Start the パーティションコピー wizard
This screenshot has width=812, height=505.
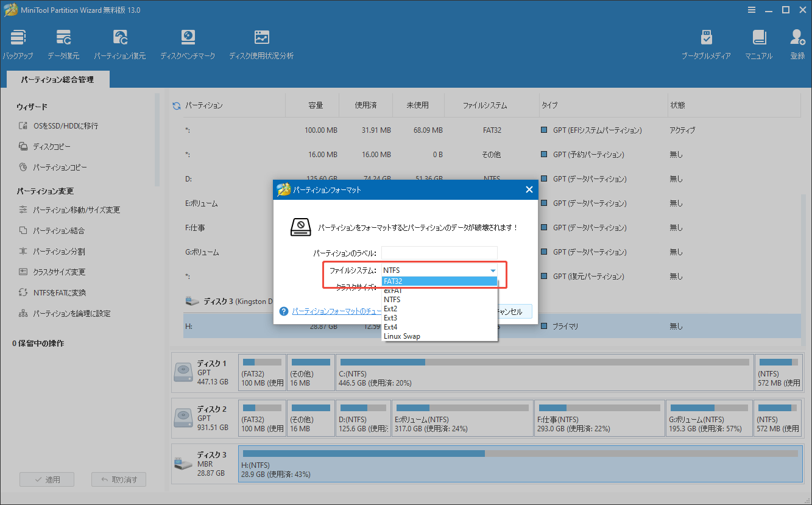[x=52, y=168]
